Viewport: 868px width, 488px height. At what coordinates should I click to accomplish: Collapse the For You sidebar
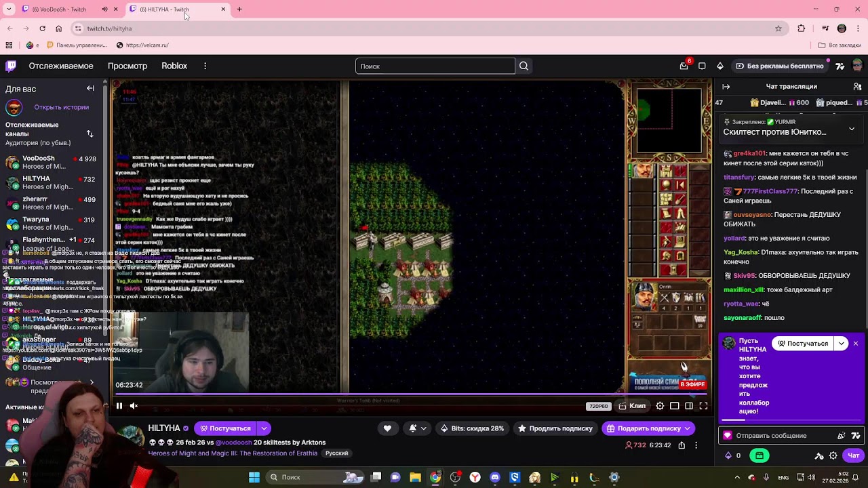coord(90,89)
